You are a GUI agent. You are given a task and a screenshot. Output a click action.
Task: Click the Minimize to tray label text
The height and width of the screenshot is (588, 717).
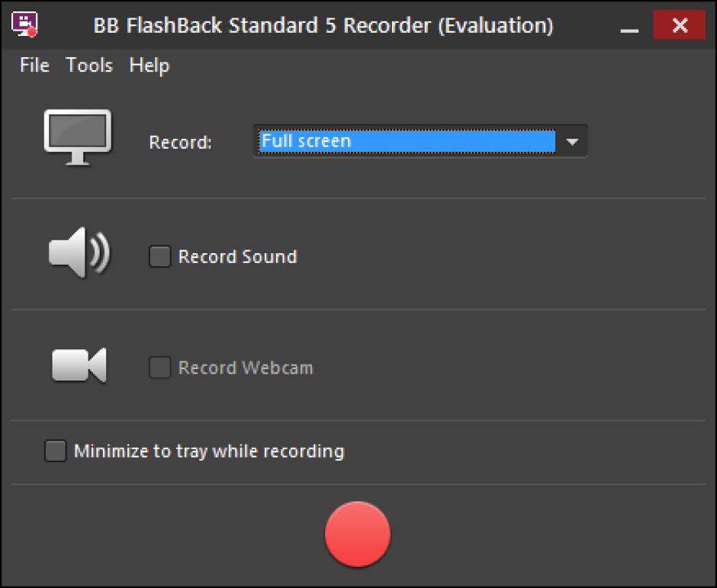pos(209,451)
